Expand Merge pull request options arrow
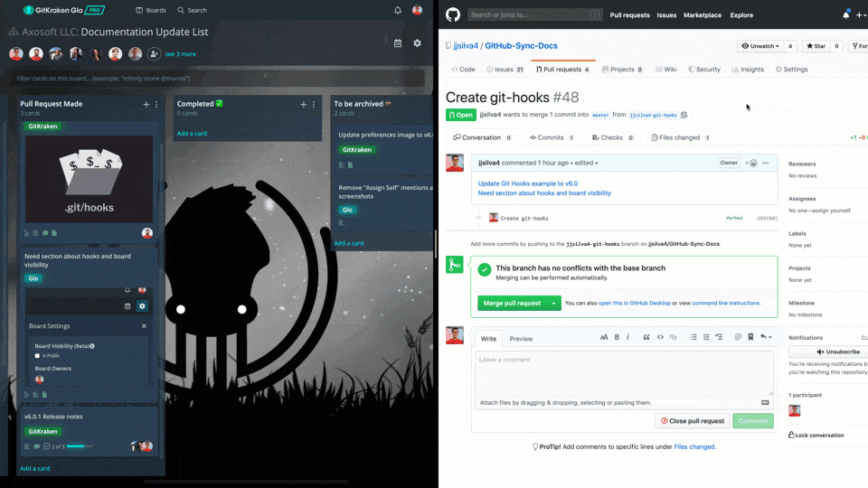The height and width of the screenshot is (488, 868). point(553,304)
